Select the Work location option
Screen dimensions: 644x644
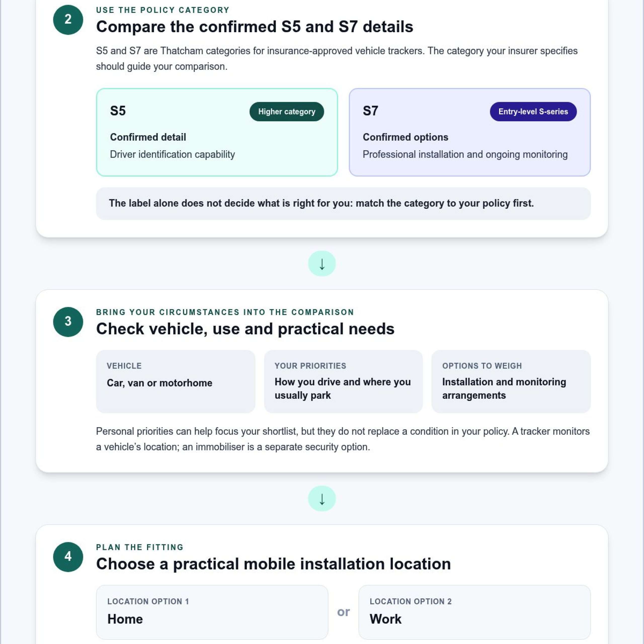tap(474, 612)
